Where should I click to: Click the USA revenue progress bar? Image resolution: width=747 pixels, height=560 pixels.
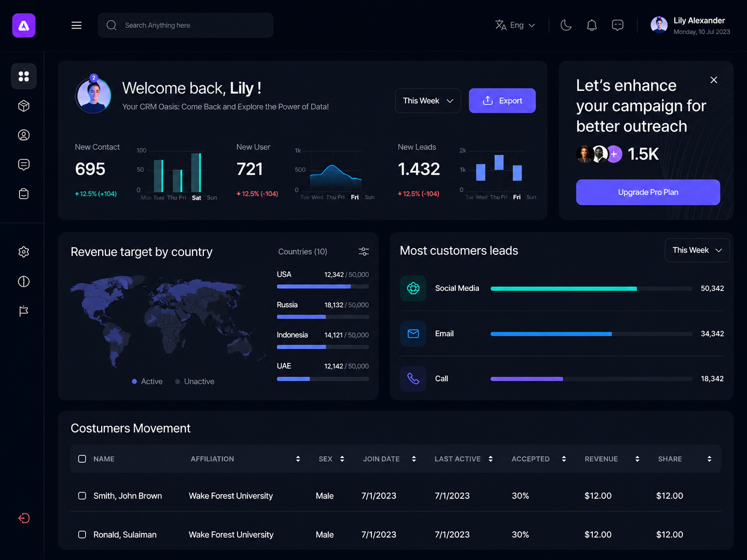323,286
